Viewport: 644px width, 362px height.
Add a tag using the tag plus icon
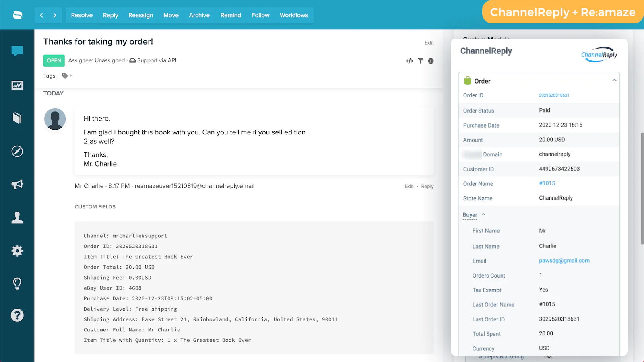click(x=67, y=76)
